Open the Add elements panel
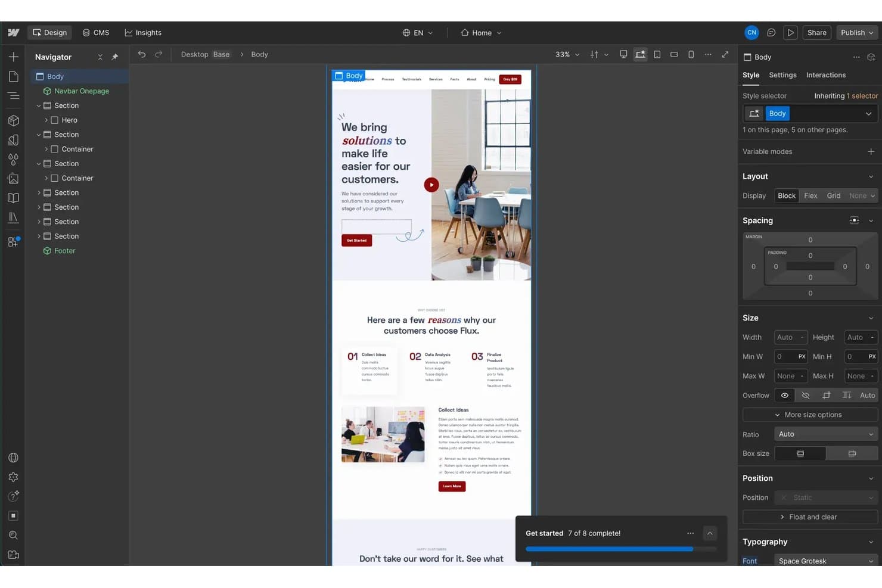 [13, 57]
